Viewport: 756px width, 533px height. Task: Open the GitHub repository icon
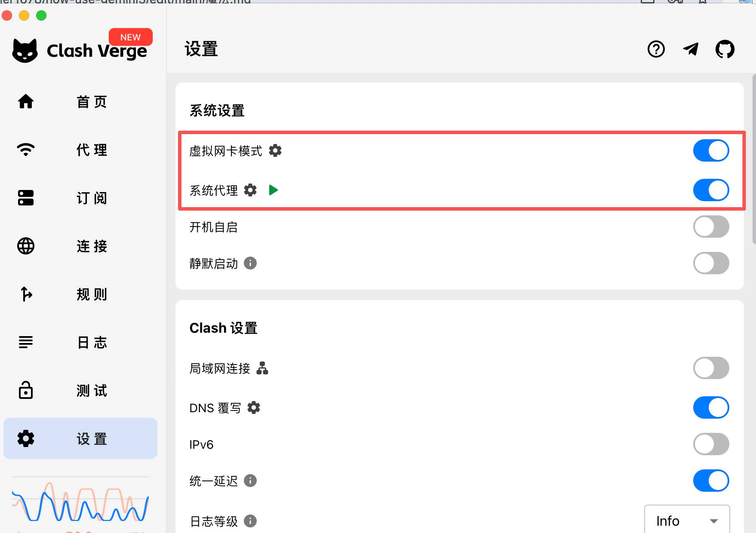(x=725, y=49)
